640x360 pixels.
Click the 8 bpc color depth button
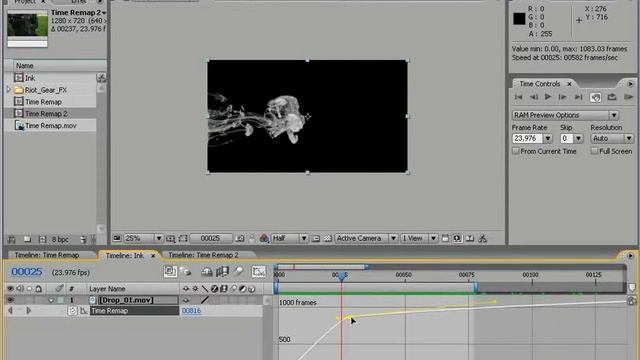(x=60, y=240)
